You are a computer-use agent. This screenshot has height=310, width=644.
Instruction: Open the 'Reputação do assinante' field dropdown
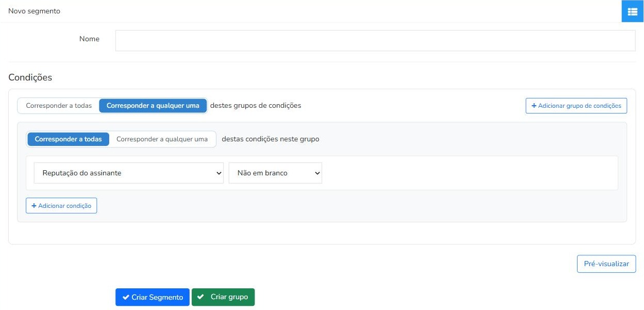pyautogui.click(x=129, y=173)
